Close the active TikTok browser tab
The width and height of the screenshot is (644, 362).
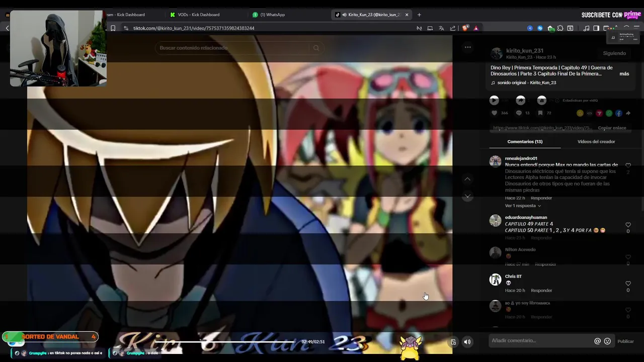pos(407,15)
